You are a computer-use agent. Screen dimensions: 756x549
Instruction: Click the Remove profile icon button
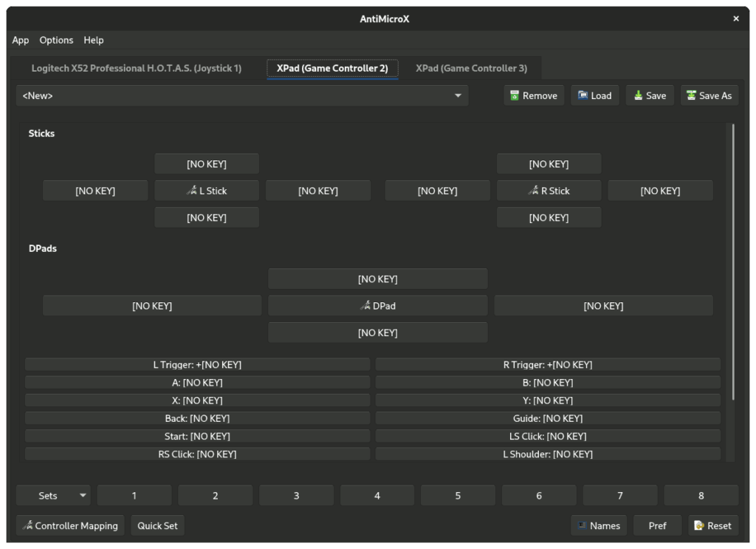click(x=515, y=95)
